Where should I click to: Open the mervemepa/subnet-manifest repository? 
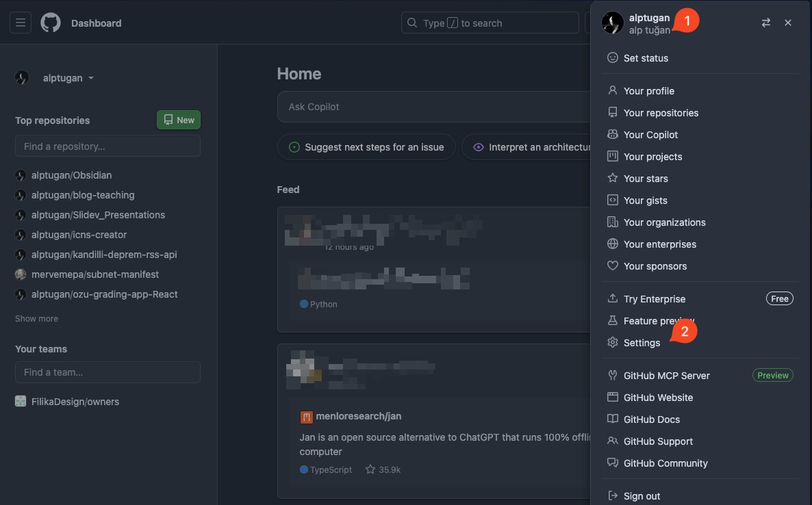click(95, 274)
